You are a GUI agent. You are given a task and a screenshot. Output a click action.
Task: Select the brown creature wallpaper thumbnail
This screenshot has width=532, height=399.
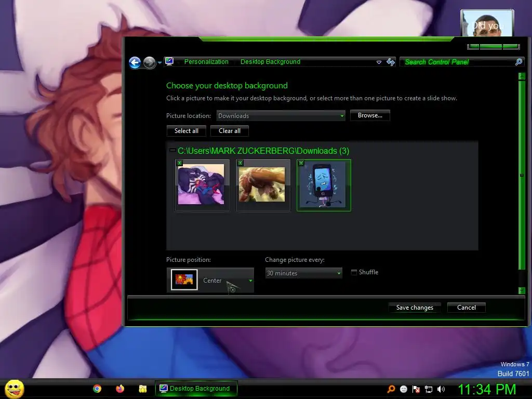click(x=263, y=185)
